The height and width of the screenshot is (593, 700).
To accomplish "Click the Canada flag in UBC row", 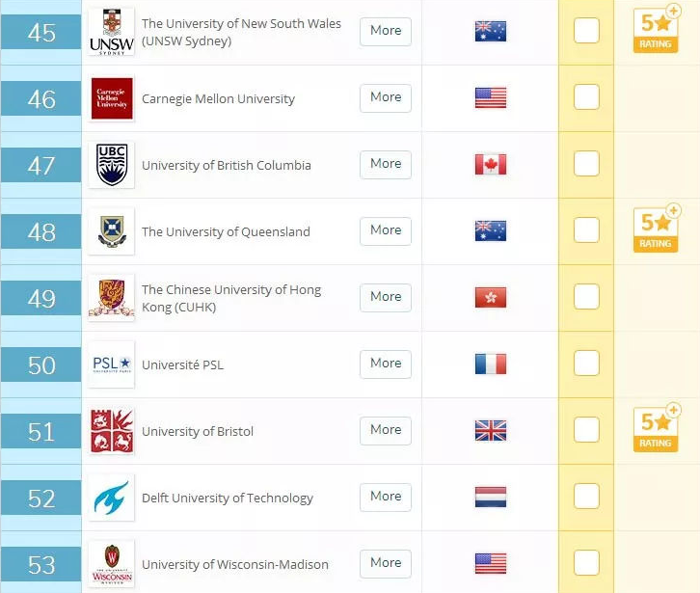I will pyautogui.click(x=491, y=165).
